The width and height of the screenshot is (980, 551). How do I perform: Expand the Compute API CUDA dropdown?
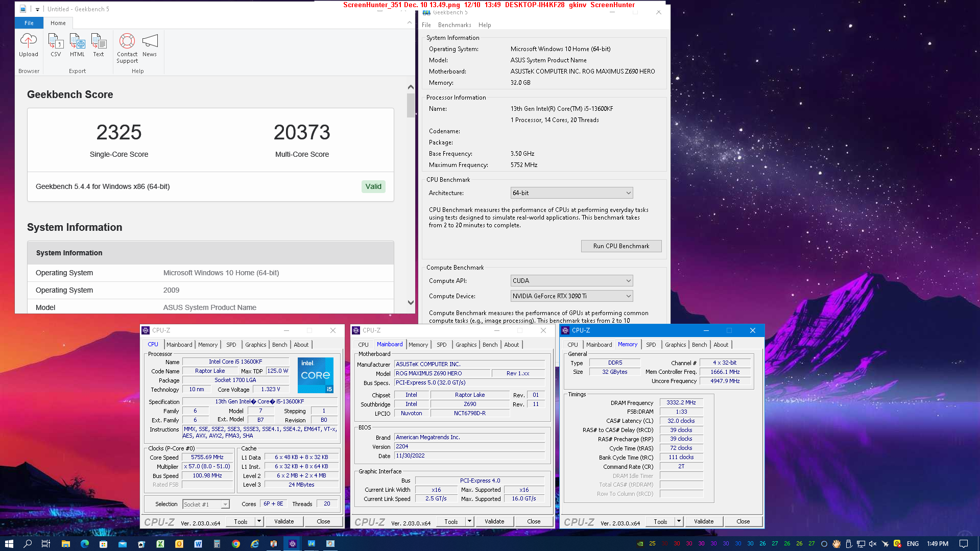571,280
